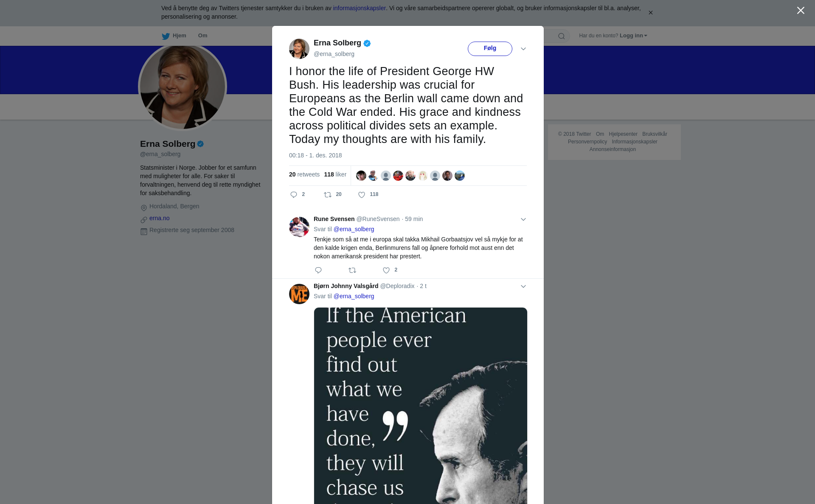Like Erna Solberg's main tweet

[x=362, y=195]
